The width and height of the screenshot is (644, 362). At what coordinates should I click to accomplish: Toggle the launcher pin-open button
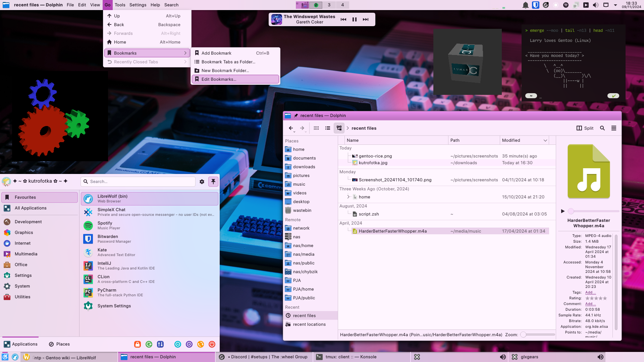pos(213,182)
